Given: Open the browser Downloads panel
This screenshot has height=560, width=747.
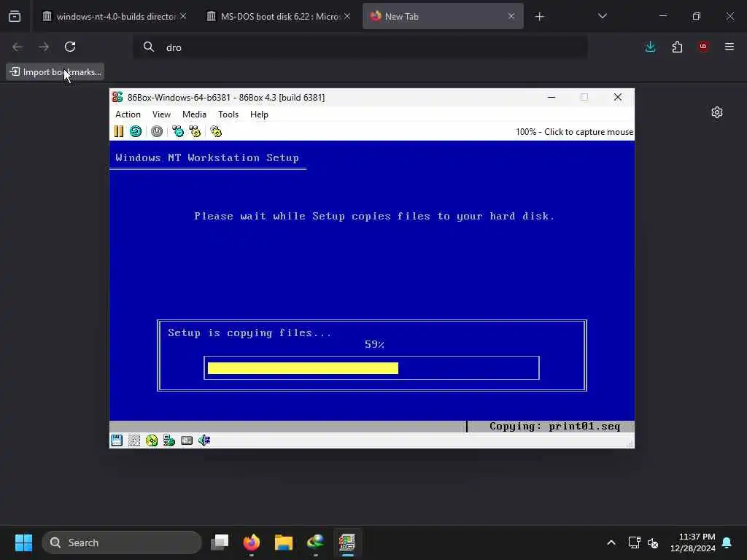Looking at the screenshot, I should coord(650,47).
